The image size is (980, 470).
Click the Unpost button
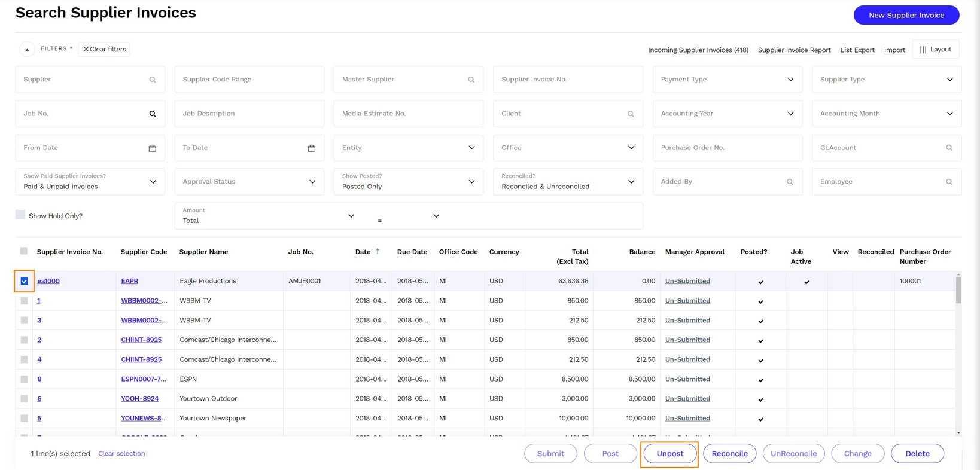tap(669, 454)
